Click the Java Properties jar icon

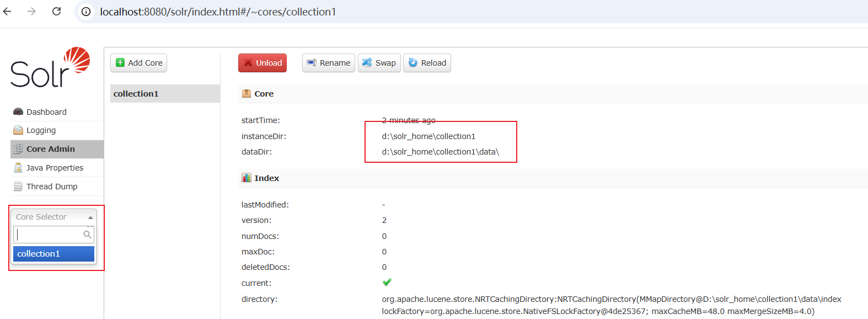(x=18, y=168)
